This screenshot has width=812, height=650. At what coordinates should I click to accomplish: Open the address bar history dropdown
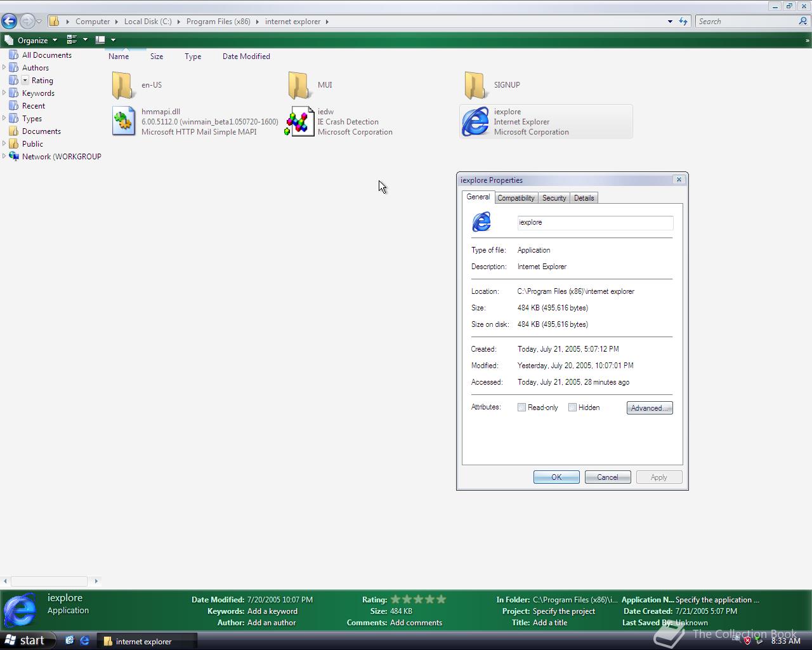[670, 22]
